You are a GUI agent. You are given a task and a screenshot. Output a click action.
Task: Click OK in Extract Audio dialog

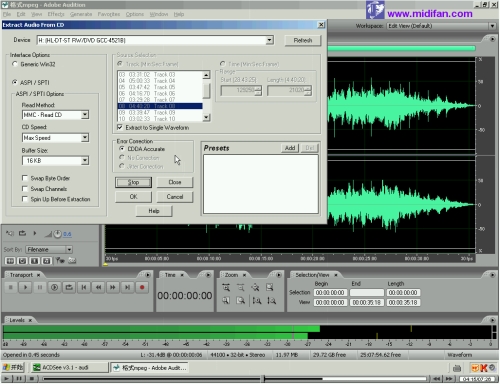pos(133,197)
